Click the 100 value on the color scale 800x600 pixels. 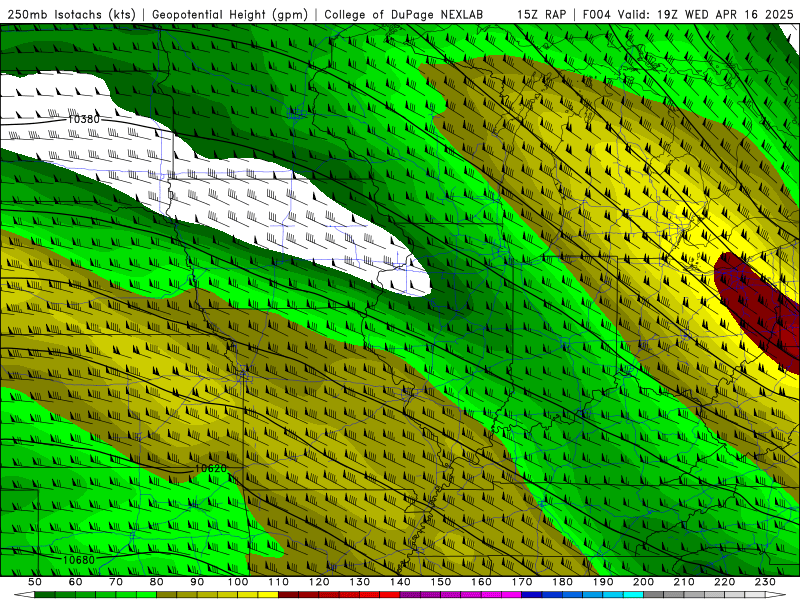pos(238,582)
